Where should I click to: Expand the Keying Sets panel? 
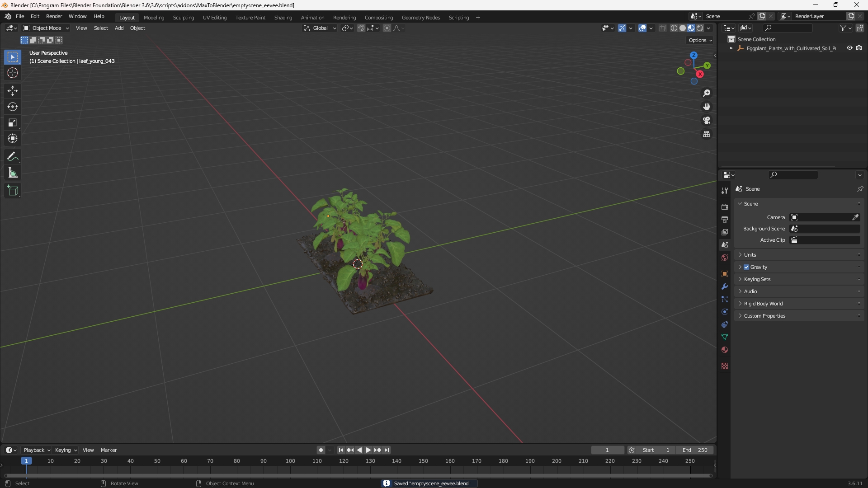click(799, 279)
